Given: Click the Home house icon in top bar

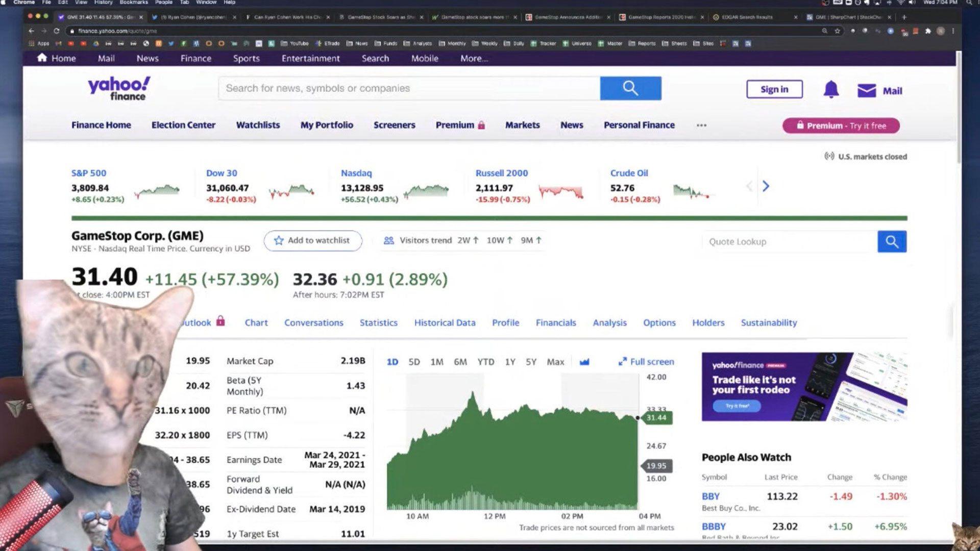Looking at the screenshot, I should tap(42, 58).
